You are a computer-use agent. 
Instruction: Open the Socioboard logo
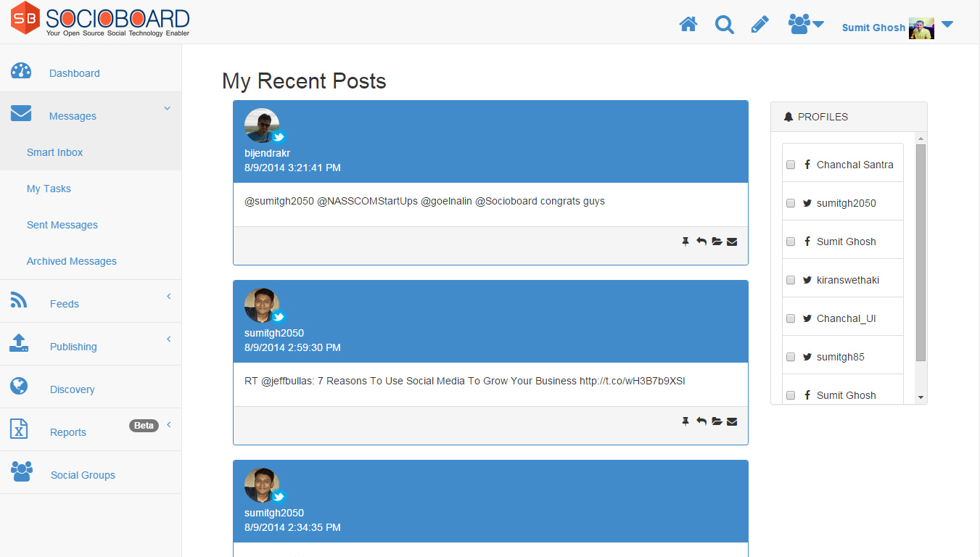coord(100,21)
